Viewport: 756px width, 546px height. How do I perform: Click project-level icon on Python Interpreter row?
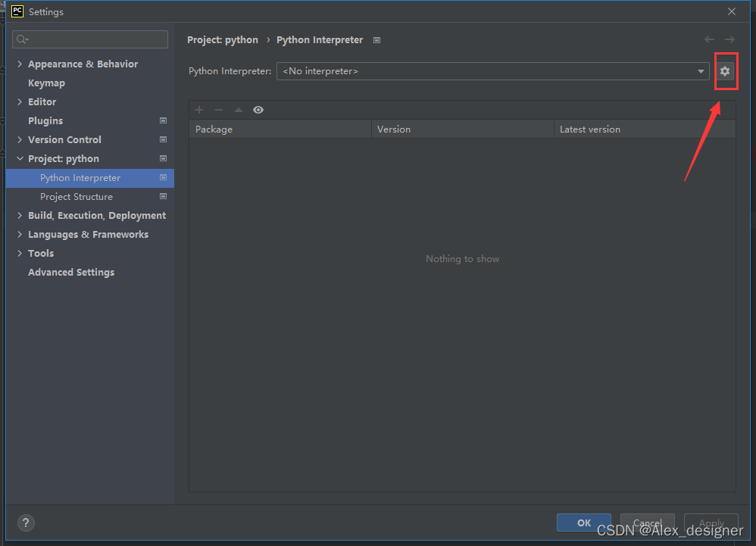pyautogui.click(x=163, y=178)
